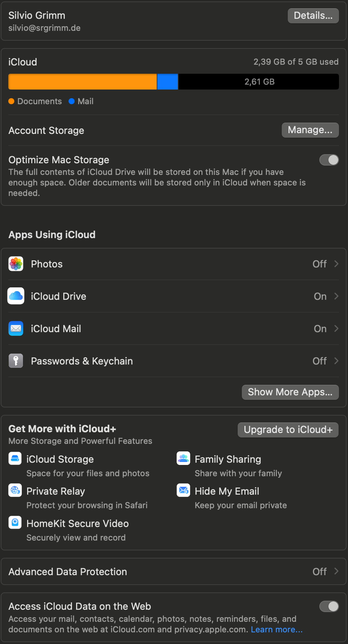Open the Learn more... link

pyautogui.click(x=276, y=630)
